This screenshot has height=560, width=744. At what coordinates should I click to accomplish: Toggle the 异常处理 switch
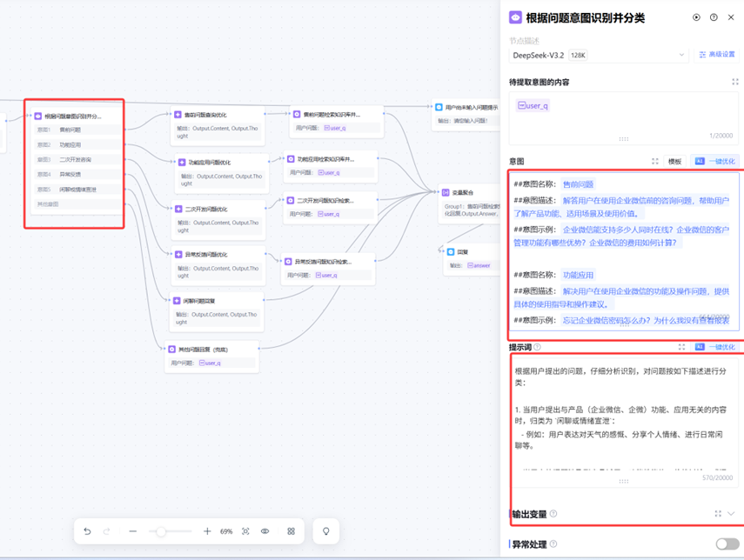coord(727,544)
